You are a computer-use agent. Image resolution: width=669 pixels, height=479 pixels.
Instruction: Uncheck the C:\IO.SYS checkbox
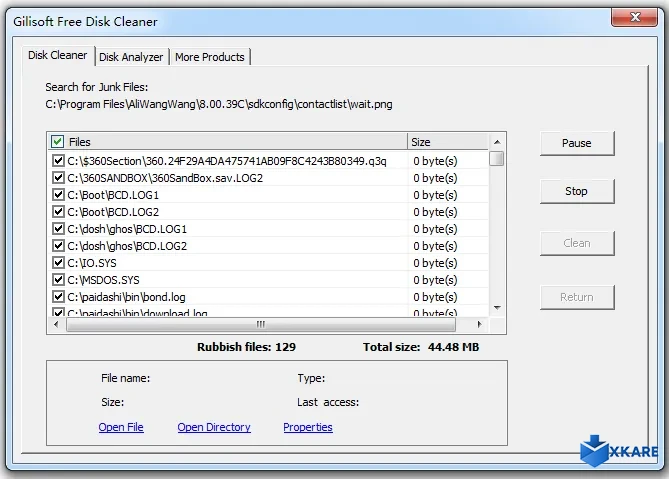pyautogui.click(x=58, y=263)
